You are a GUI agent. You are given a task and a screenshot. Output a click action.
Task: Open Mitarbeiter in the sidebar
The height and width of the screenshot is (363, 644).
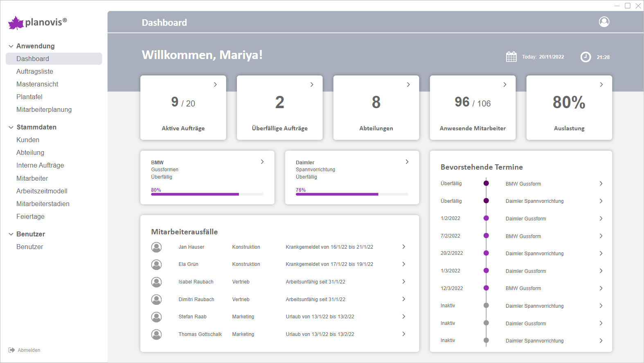click(32, 178)
